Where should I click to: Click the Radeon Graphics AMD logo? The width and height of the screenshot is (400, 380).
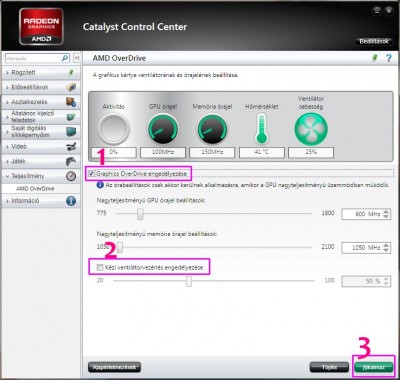click(x=41, y=27)
